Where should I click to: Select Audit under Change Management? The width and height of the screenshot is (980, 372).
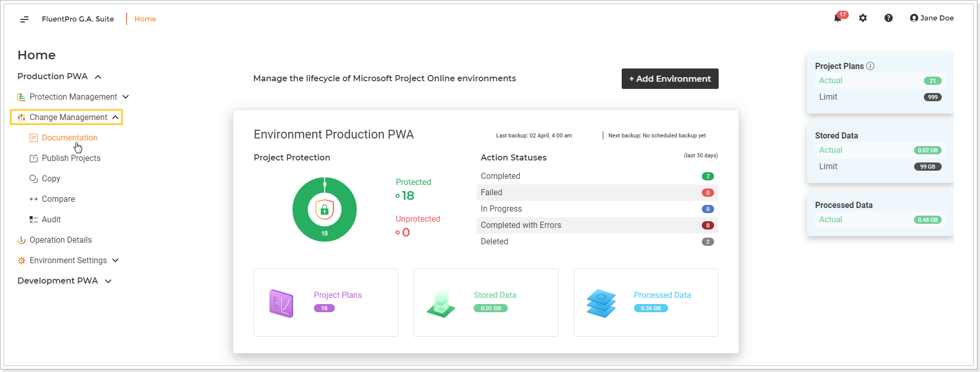click(x=51, y=220)
